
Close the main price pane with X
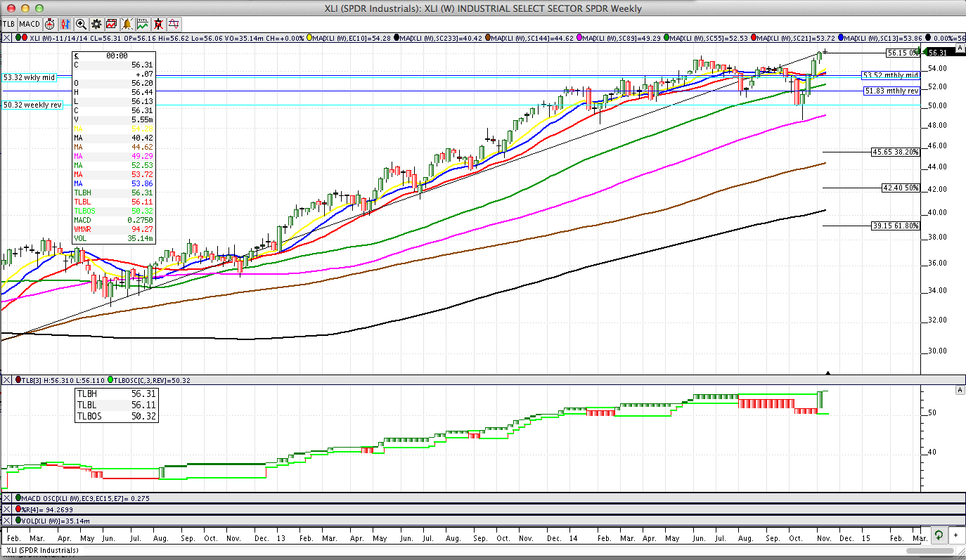coord(6,37)
